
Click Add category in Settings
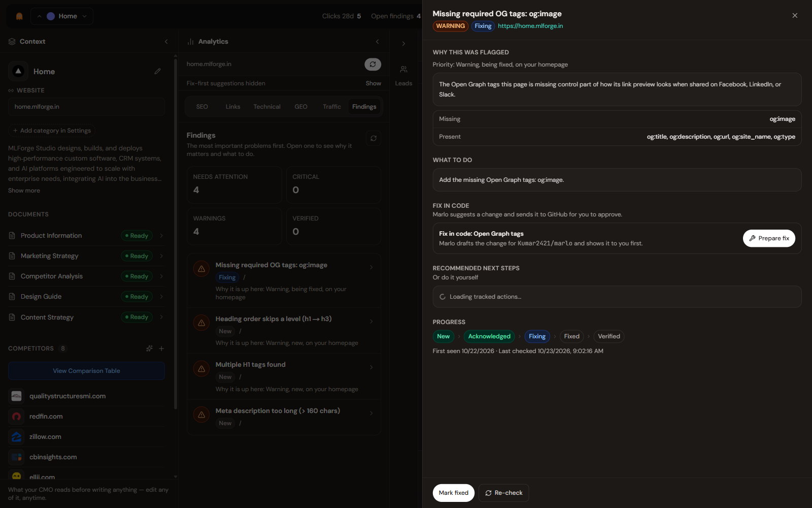52,131
